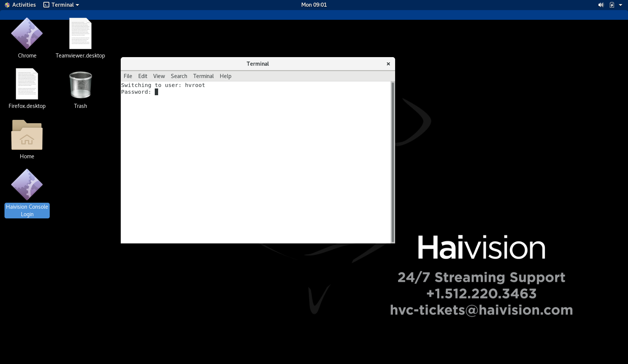Open the clock and calendar dropdown
The height and width of the screenshot is (364, 628).
314,5
